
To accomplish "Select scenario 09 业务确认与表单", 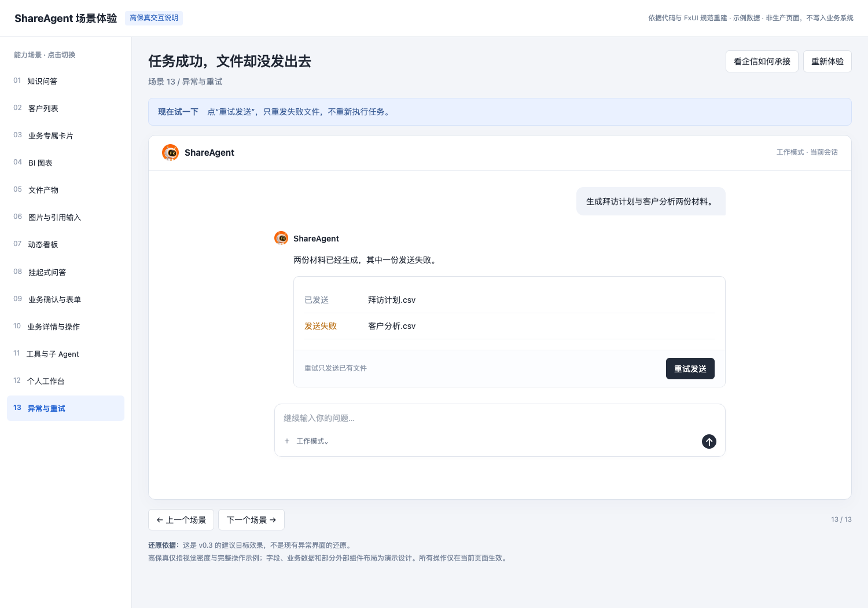I will pyautogui.click(x=65, y=299).
